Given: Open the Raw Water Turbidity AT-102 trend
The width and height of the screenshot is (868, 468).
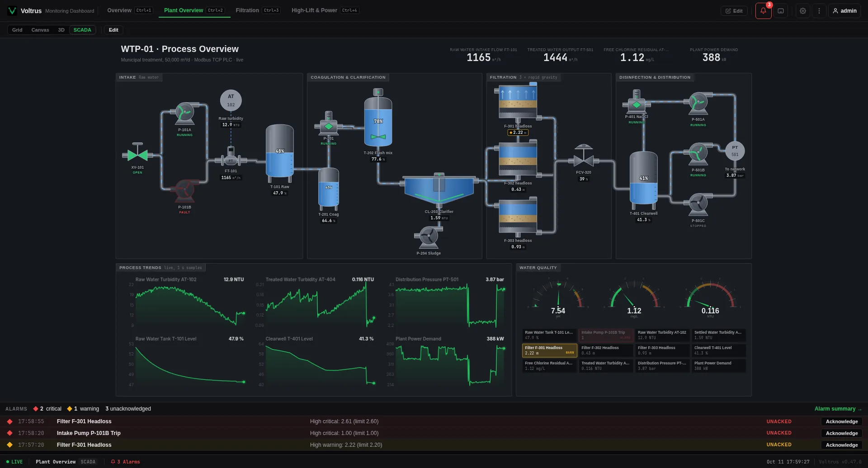Looking at the screenshot, I should pos(186,302).
